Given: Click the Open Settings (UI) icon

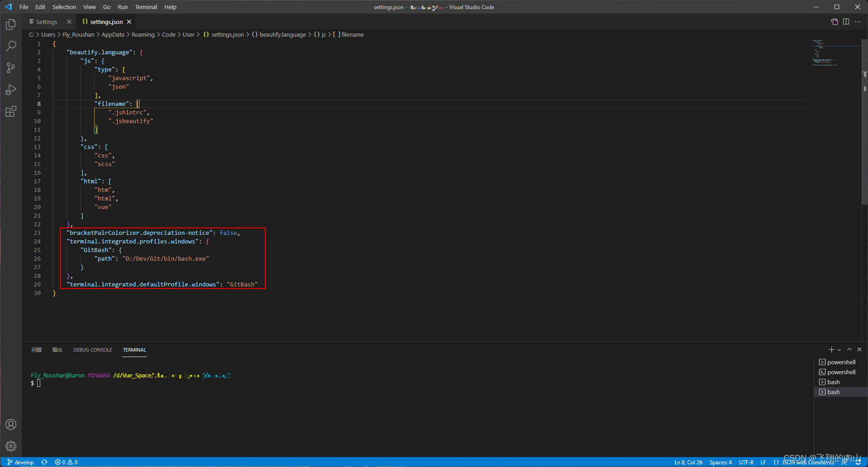Looking at the screenshot, I should (835, 22).
